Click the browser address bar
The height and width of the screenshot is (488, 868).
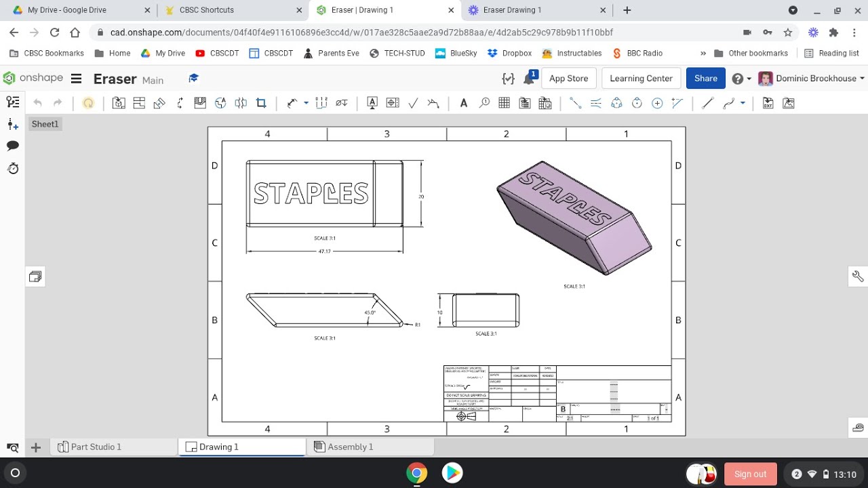(414, 33)
